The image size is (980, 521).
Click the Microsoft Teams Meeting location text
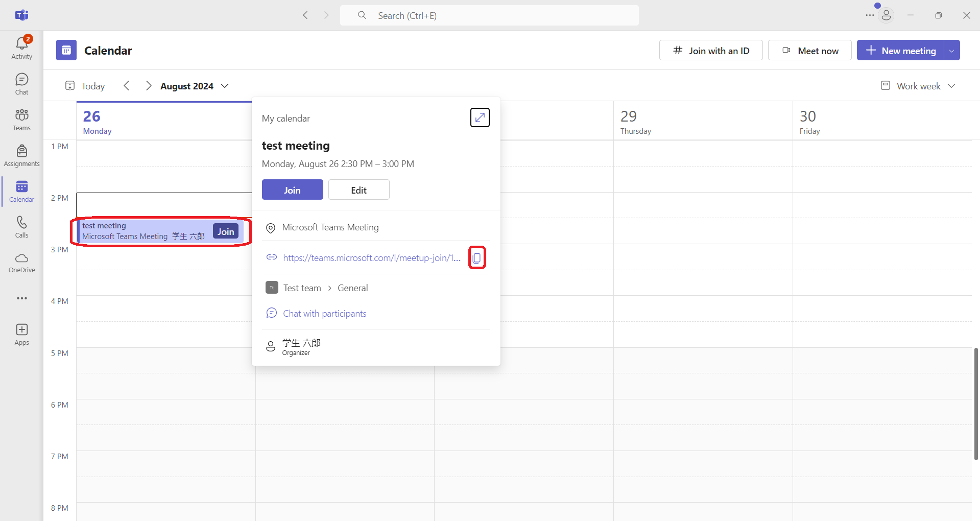pos(330,227)
